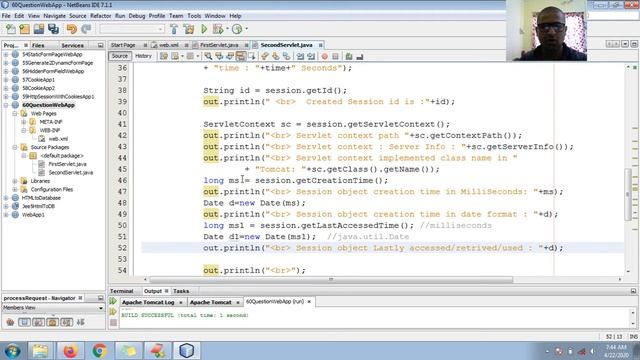
Task: Open the Tools menu
Action: 194,16
